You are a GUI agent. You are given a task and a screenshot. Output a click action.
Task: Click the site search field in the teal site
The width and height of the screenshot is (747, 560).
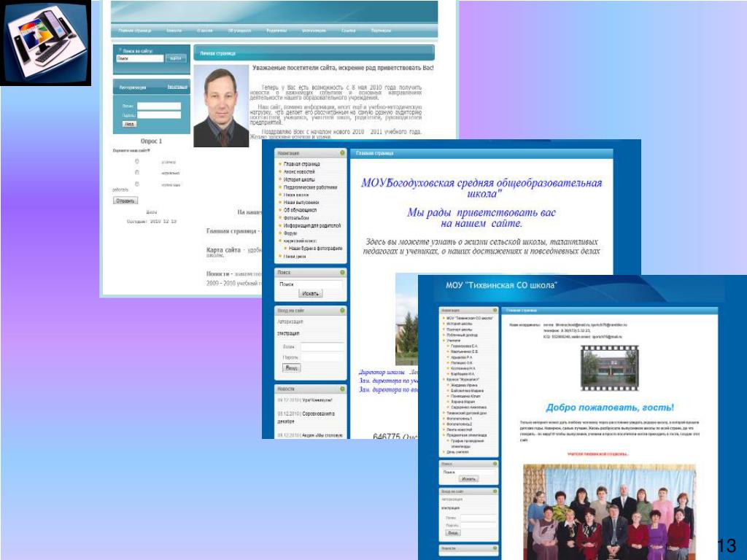pos(140,58)
